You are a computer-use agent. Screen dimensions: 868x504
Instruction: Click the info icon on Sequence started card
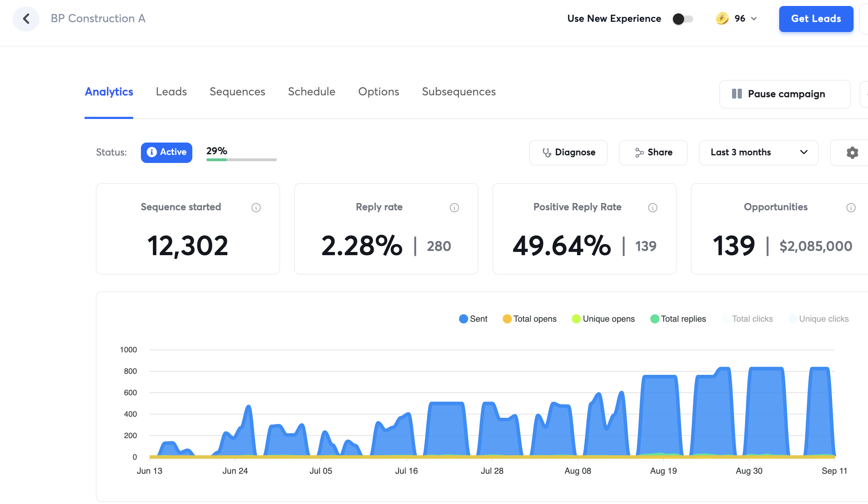pyautogui.click(x=256, y=208)
